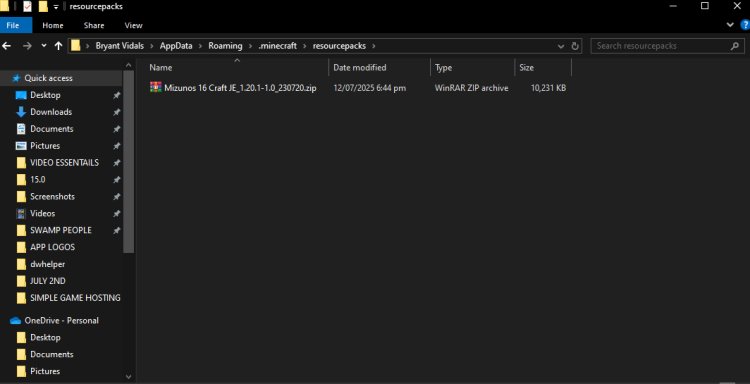
Task: Click the WinRAR ZIP archive type cell
Action: tap(471, 88)
